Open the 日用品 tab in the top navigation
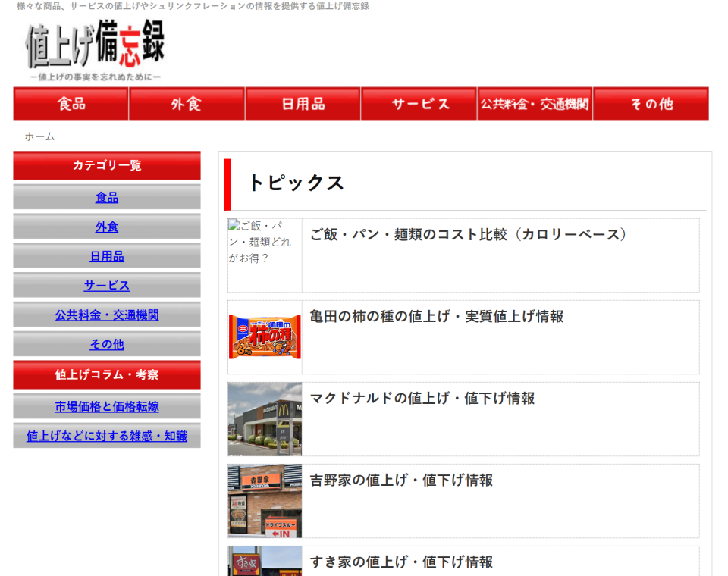Screen dimensions: 728x576 [303, 104]
